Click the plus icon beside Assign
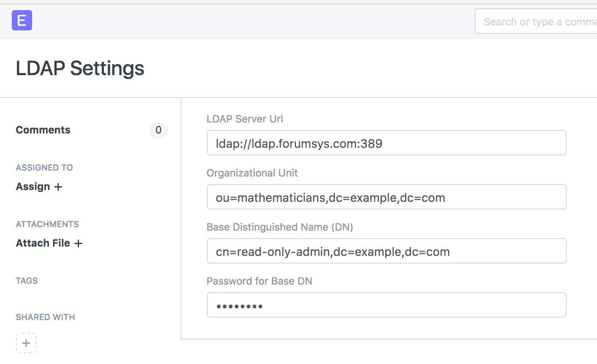This screenshot has height=364, width=597. tap(58, 187)
